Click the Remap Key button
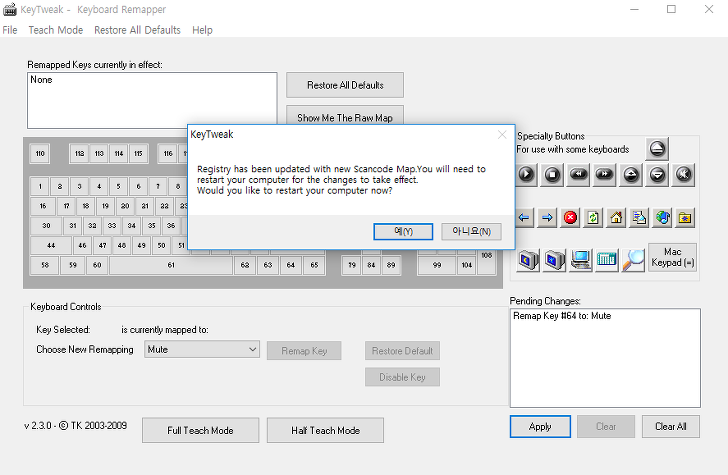 pos(304,351)
